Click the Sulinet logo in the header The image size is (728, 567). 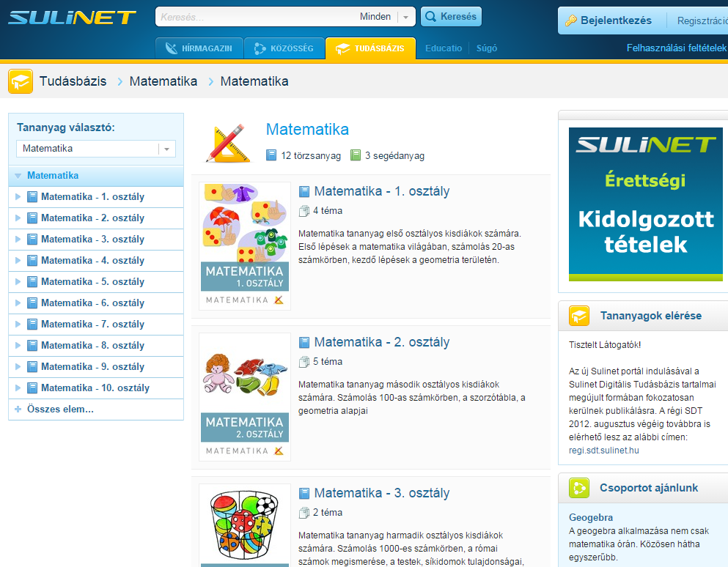click(x=72, y=18)
